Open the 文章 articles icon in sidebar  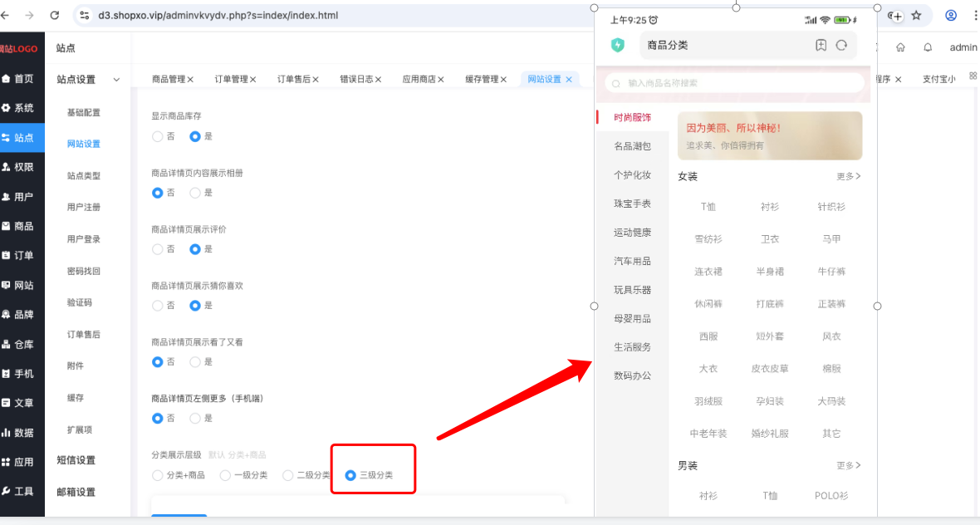(x=6, y=403)
